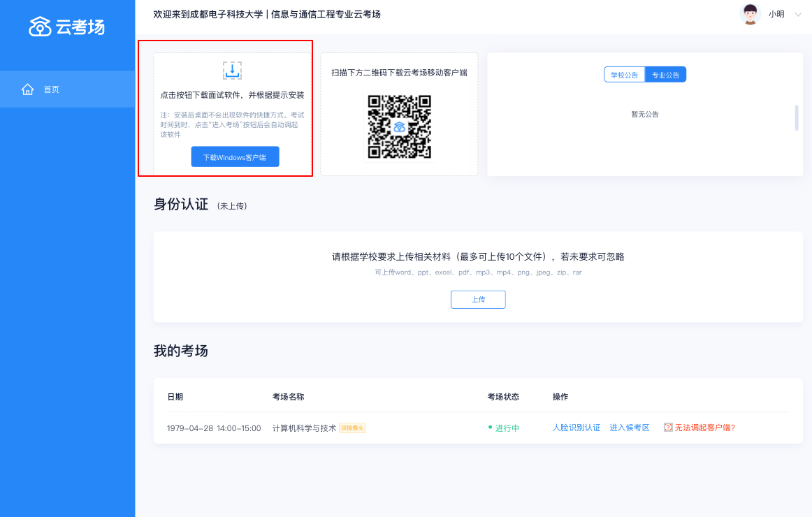The height and width of the screenshot is (517, 812).
Task: Select the 计算机科学与技术 exam room name
Action: click(x=304, y=428)
